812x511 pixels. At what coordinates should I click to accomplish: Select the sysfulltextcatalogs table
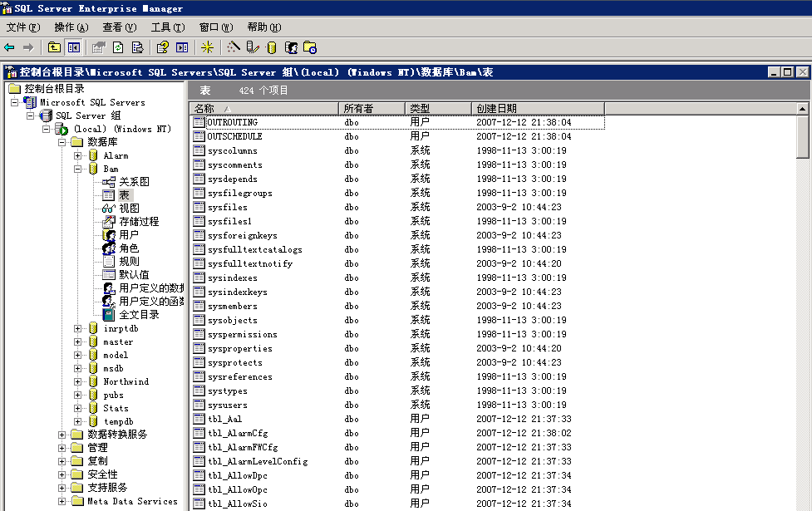(255, 249)
